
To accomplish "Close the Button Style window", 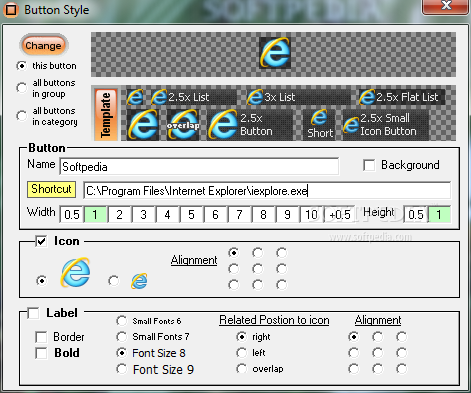I will pyautogui.click(x=445, y=7).
